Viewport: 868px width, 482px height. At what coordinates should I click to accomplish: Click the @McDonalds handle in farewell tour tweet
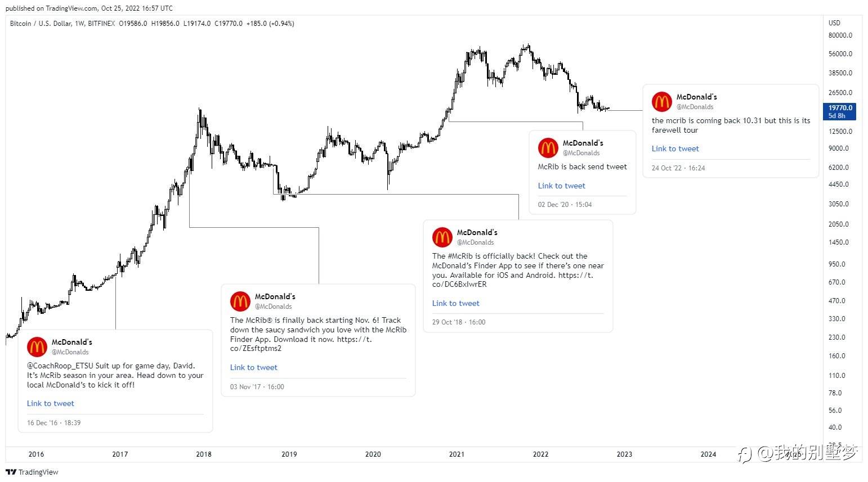695,107
